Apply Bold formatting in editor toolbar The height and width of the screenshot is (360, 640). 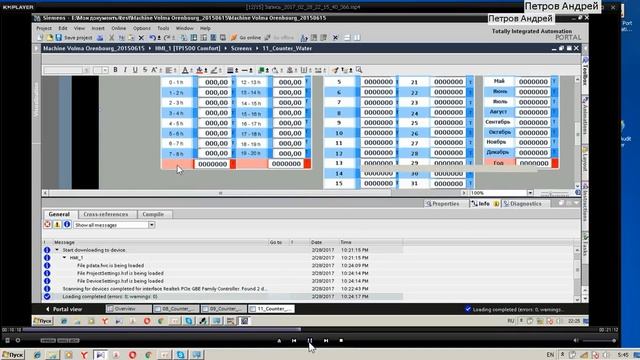pos(116,70)
